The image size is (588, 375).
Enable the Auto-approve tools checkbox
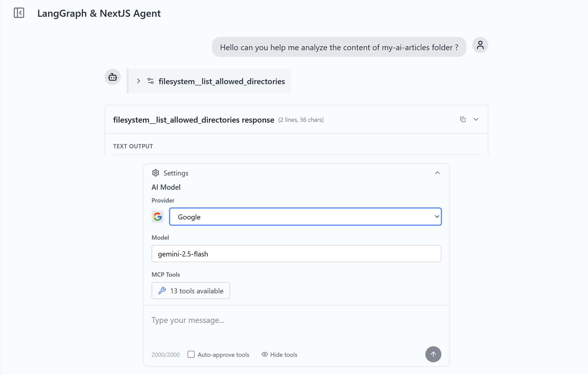click(191, 354)
